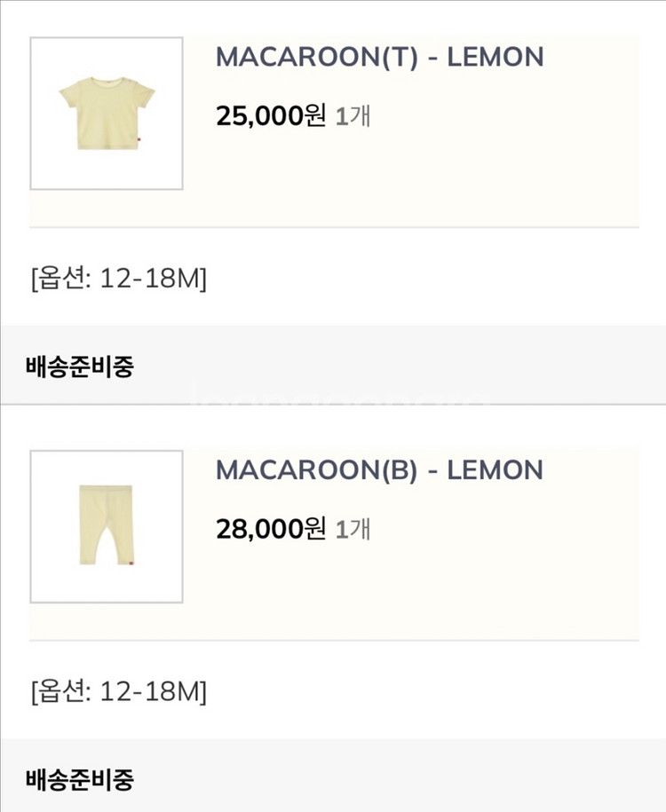Click the top product card area
The width and height of the screenshot is (666, 812).
tap(333, 115)
